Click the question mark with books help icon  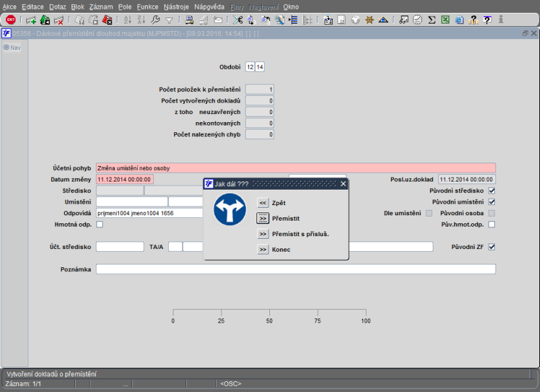tap(473, 20)
